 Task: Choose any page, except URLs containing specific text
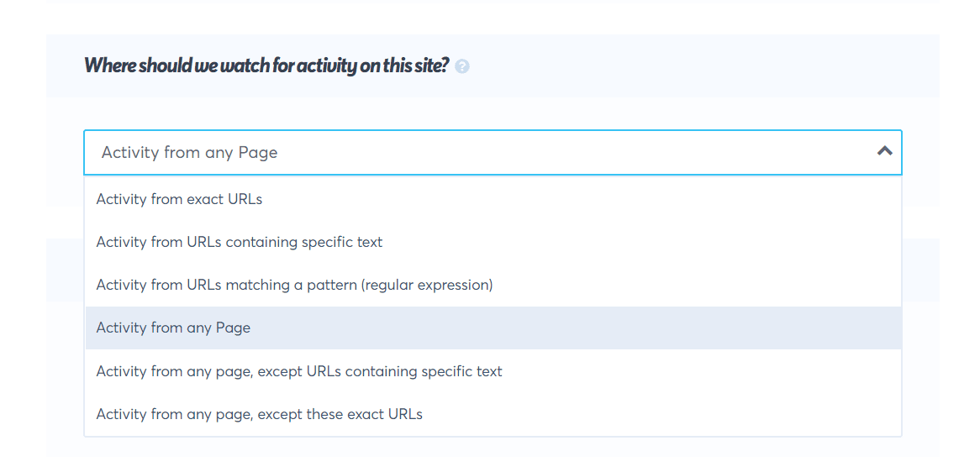(299, 371)
